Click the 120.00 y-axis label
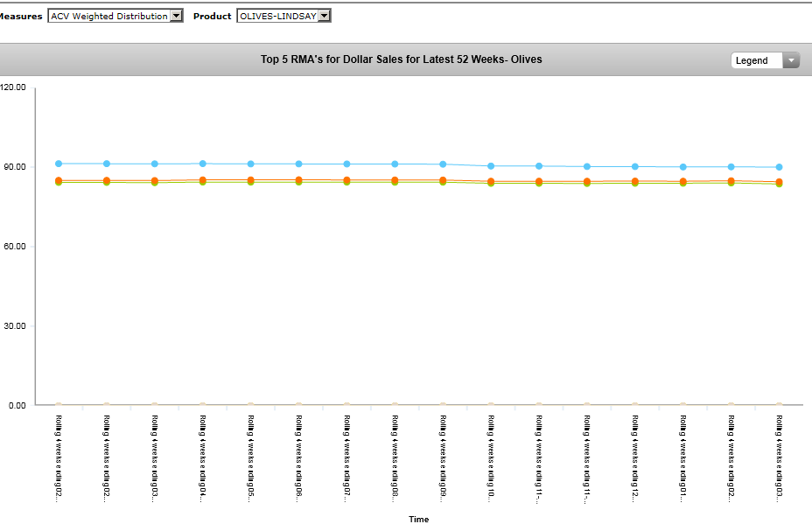 click(13, 87)
